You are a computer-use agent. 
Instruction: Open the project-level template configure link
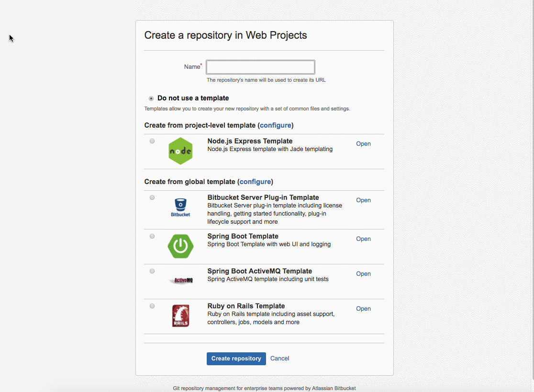tap(276, 125)
